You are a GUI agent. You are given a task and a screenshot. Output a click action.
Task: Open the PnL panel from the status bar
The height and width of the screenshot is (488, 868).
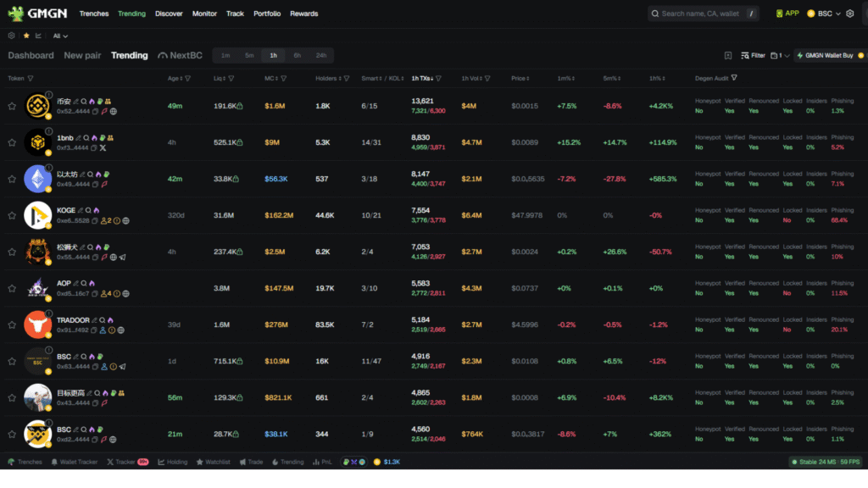coord(321,462)
